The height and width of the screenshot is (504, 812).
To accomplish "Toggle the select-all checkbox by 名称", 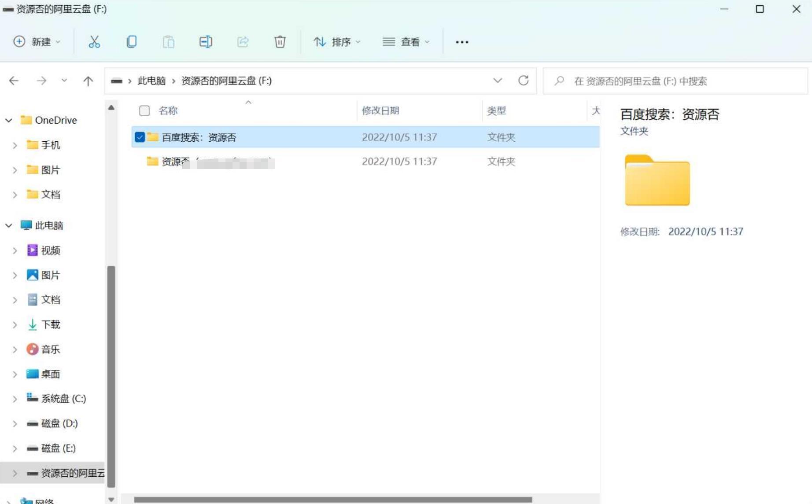I will (x=144, y=110).
